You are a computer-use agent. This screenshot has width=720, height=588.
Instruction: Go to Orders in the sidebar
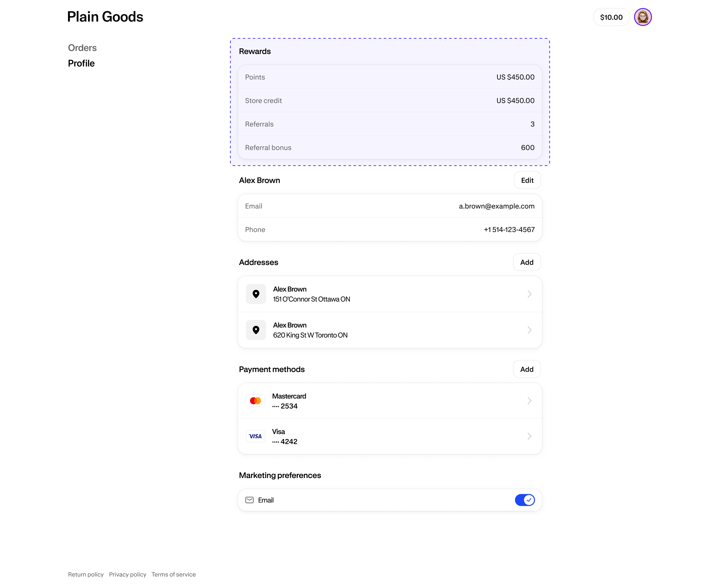(x=82, y=48)
